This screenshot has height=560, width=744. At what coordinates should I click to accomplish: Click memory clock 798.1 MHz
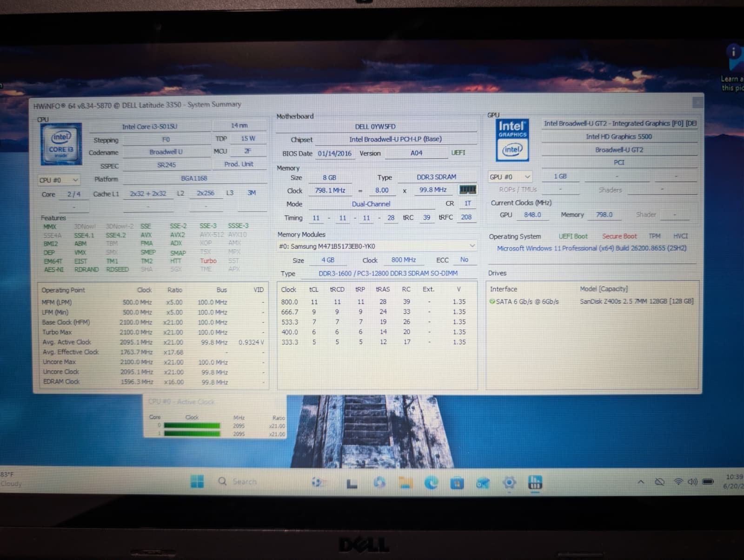pos(330,190)
